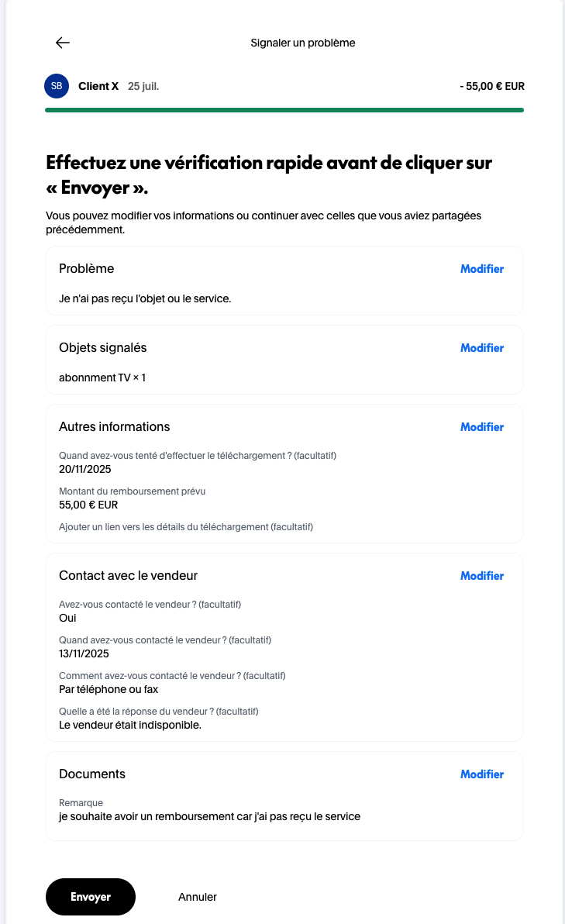Select the Client X name
Viewport: 565px width, 924px height.
(98, 86)
